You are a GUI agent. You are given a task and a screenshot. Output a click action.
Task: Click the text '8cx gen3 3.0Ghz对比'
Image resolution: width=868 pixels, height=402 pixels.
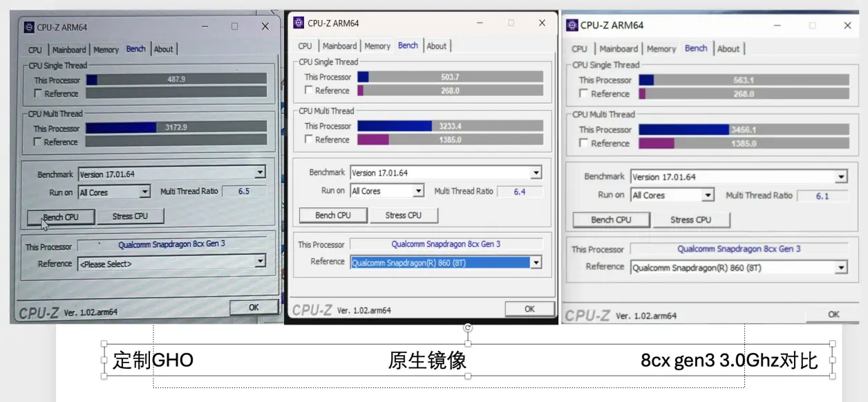(x=730, y=360)
